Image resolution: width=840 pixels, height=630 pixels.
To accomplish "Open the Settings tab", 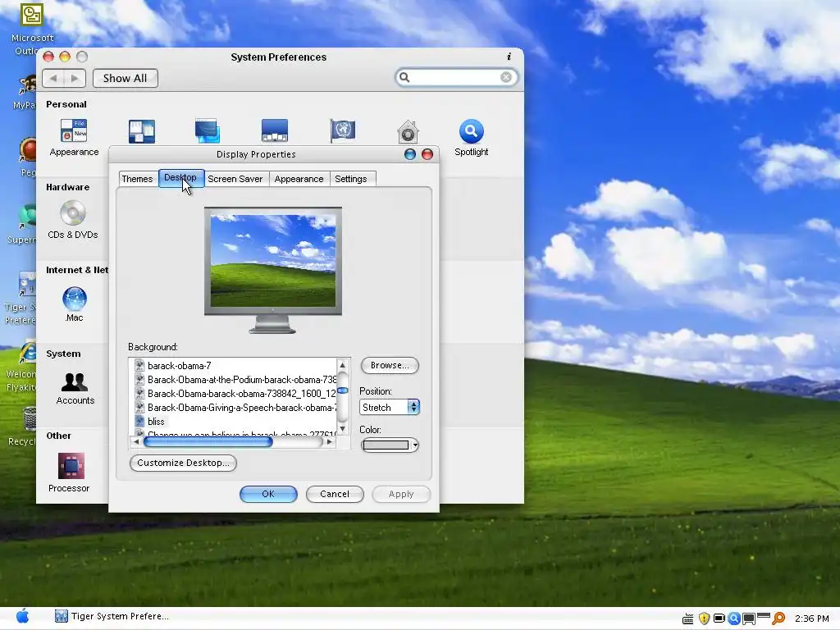I will (351, 179).
